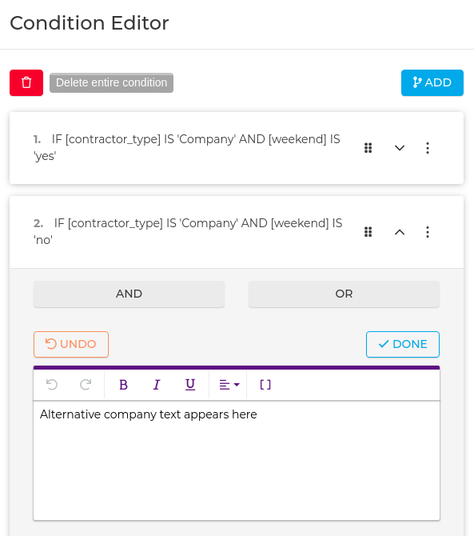Viewport: 474px width, 536px height.
Task: Toggle italic formatting in the editor
Action: [x=157, y=385]
